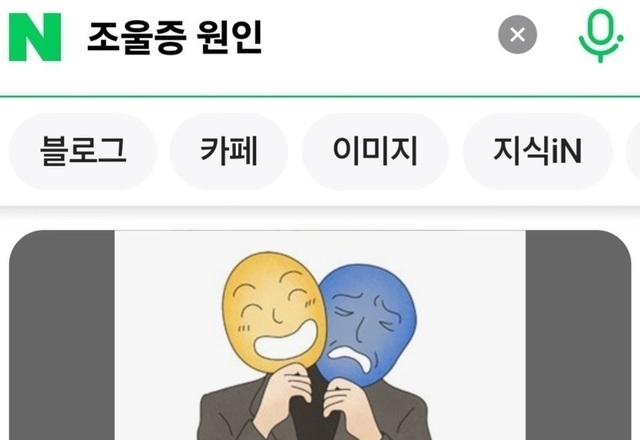This screenshot has width=640, height=440.
Task: Go to the 지식iN tab
Action: [x=537, y=151]
